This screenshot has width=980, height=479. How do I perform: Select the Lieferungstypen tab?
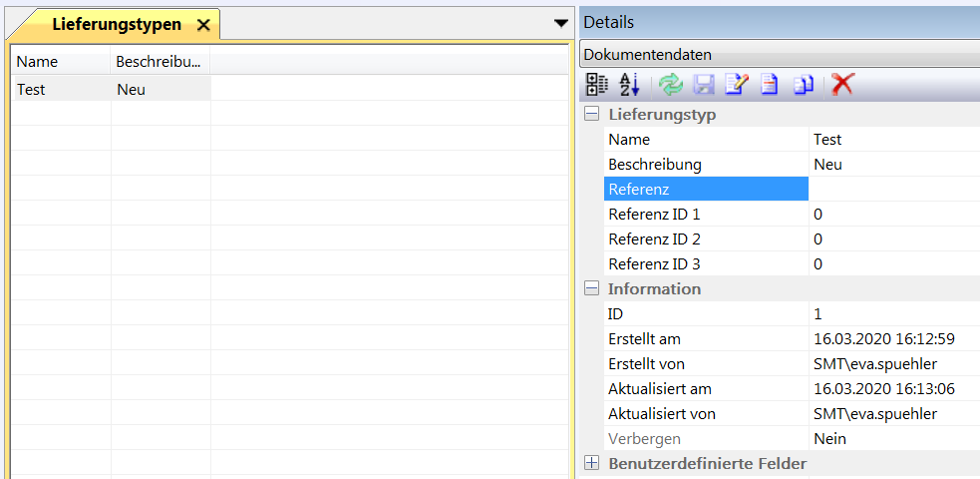[x=116, y=24]
